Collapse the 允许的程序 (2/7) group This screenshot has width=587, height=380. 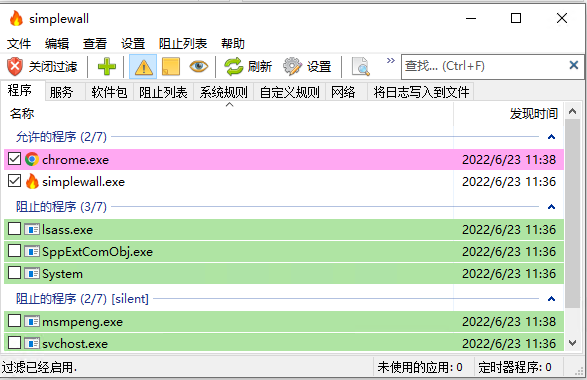click(551, 137)
